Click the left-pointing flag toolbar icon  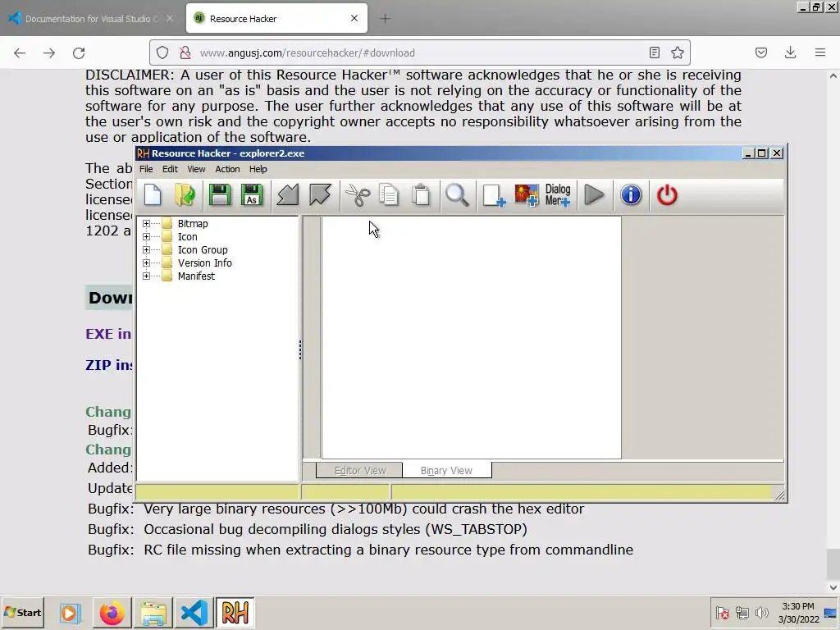288,195
